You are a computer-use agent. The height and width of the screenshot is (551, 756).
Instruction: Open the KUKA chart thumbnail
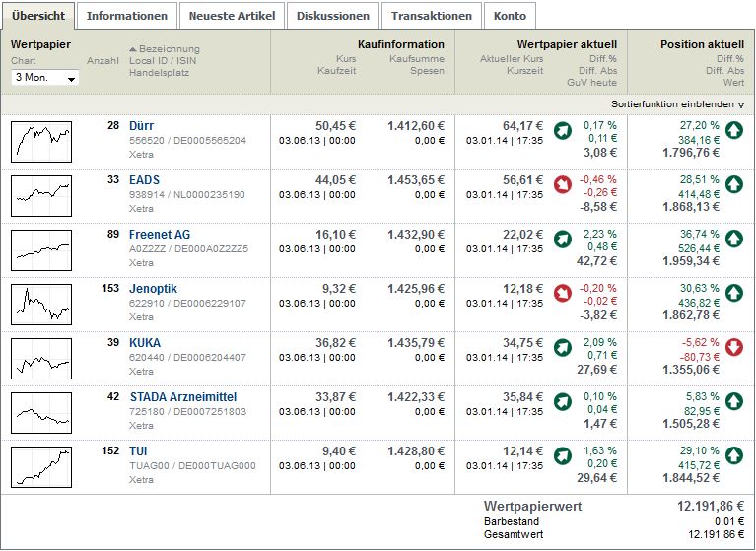[x=42, y=358]
